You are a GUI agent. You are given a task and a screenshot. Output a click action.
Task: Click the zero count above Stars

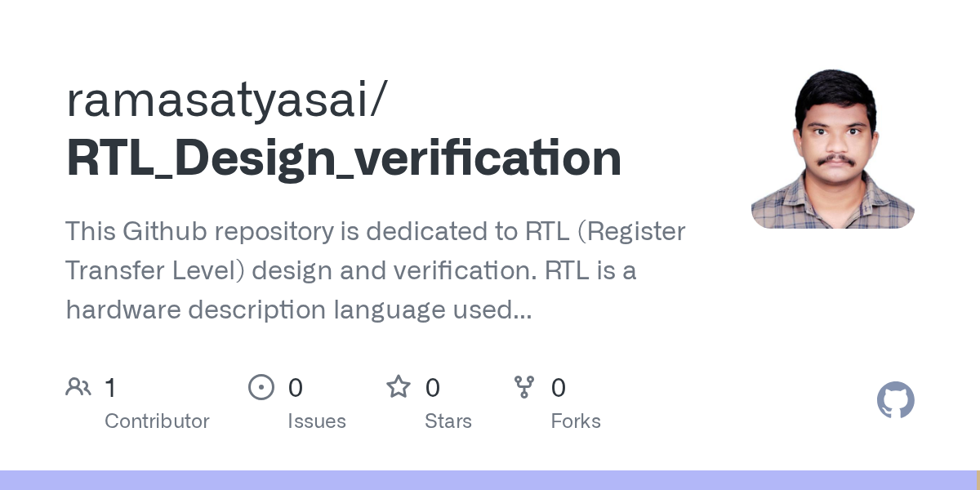tap(433, 387)
